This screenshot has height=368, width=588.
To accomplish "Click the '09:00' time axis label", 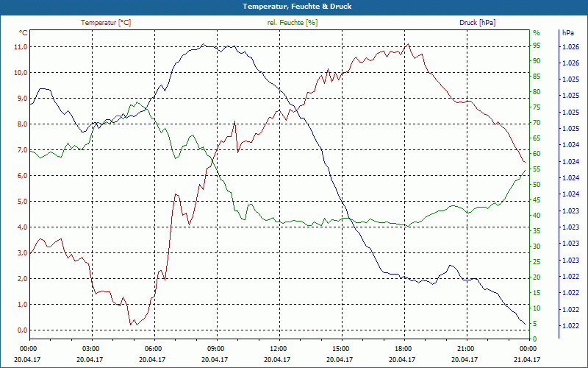I will coord(215,349).
